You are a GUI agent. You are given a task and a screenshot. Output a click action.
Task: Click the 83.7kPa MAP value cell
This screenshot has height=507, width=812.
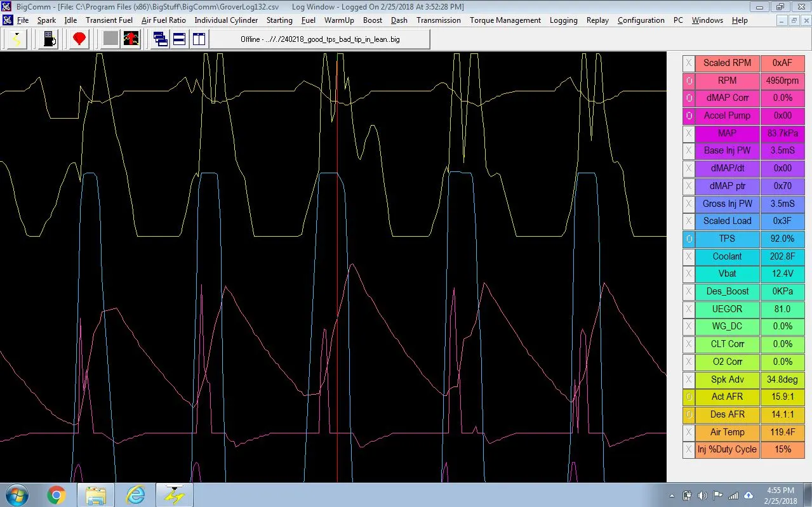(x=782, y=133)
